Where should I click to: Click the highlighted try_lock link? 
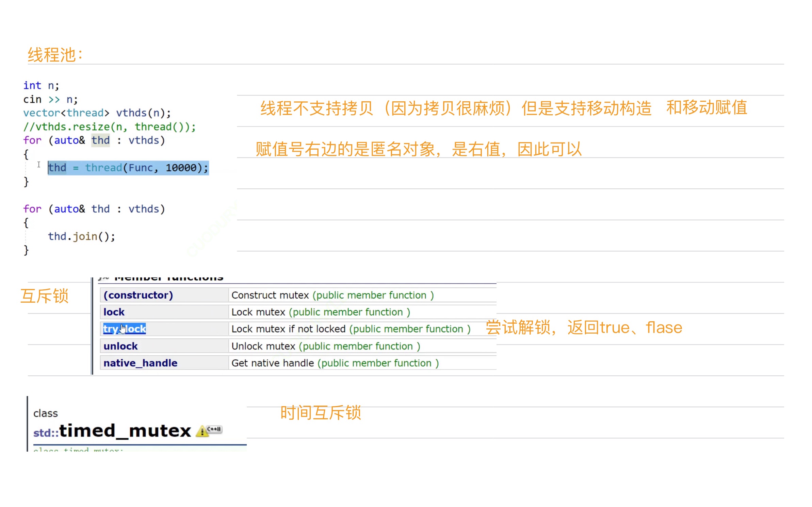[125, 329]
